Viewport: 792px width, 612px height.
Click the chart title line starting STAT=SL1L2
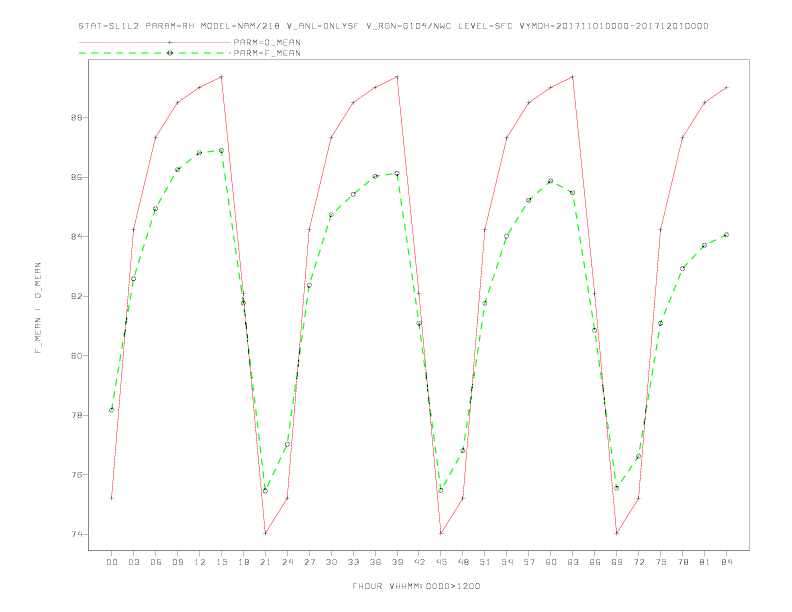(x=393, y=26)
